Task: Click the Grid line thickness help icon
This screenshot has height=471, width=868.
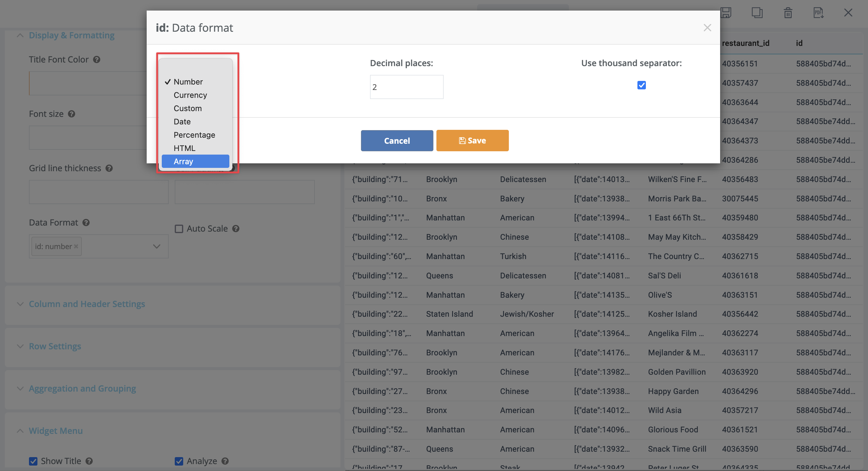Action: coord(109,168)
